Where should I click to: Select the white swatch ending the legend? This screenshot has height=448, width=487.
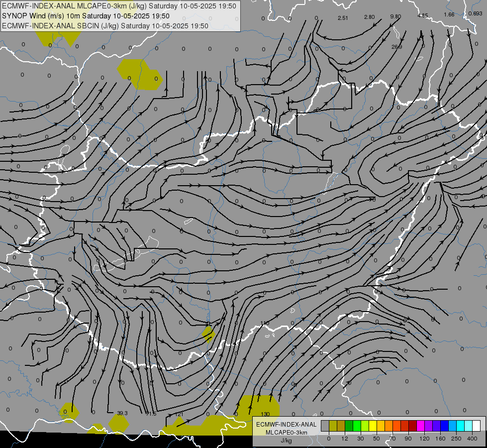(477, 426)
